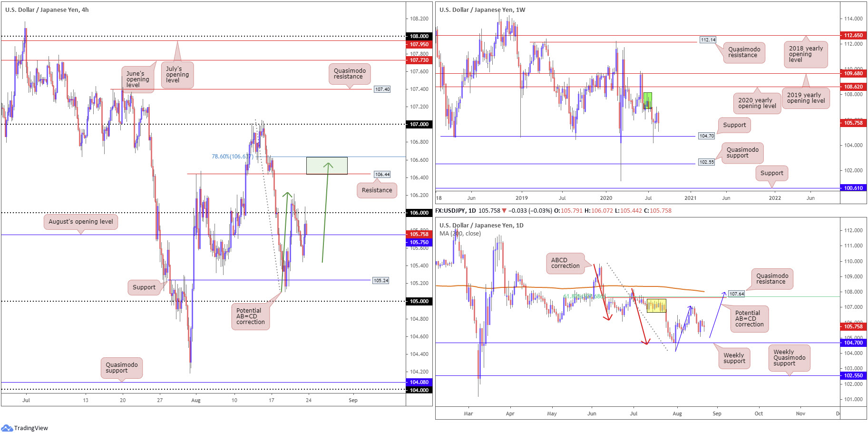Click the 'MA (200, close)' indicator label
868x433 pixels.
tap(460, 233)
